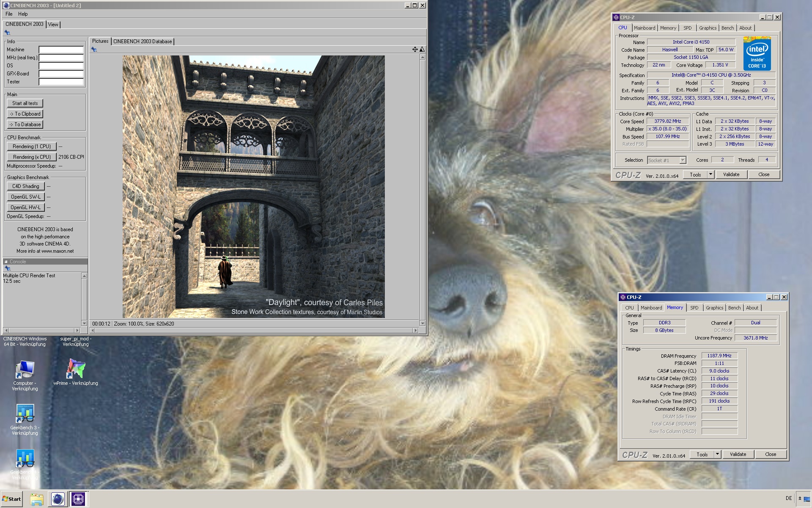Open the About tab in the upper CPU-Z window

(746, 28)
